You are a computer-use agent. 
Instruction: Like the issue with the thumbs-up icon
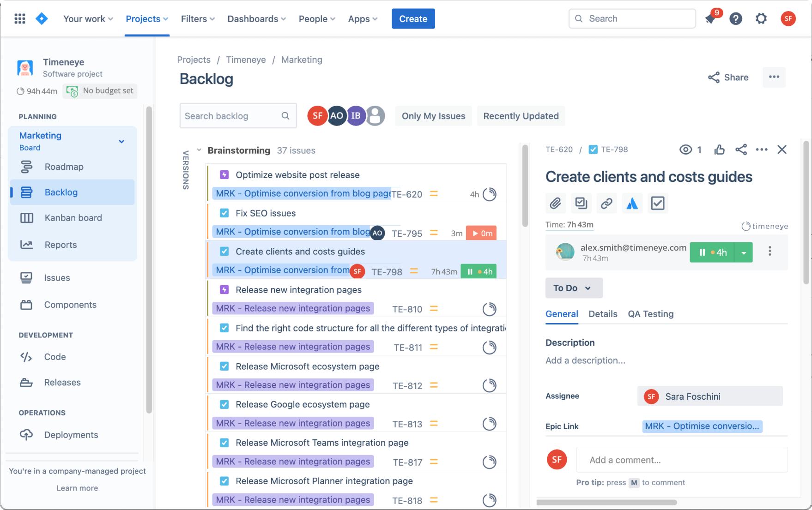click(x=719, y=150)
